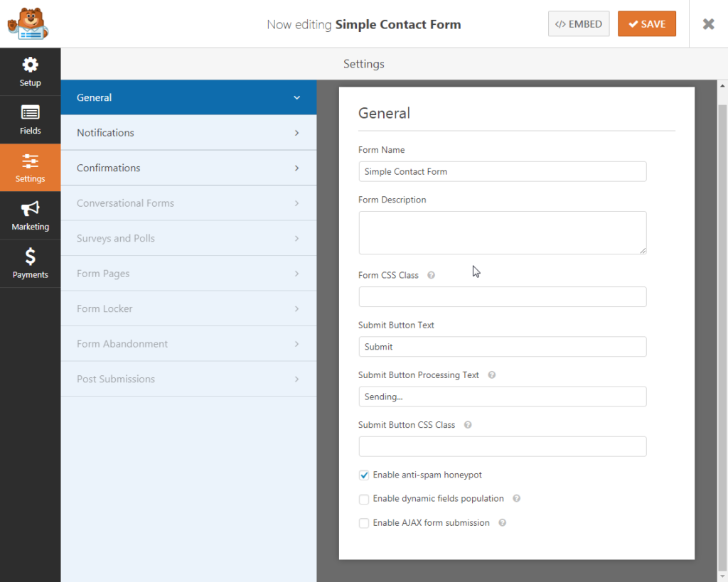Viewport: 728px width, 582px height.
Task: Open the Form Abandonment section
Action: (x=188, y=344)
